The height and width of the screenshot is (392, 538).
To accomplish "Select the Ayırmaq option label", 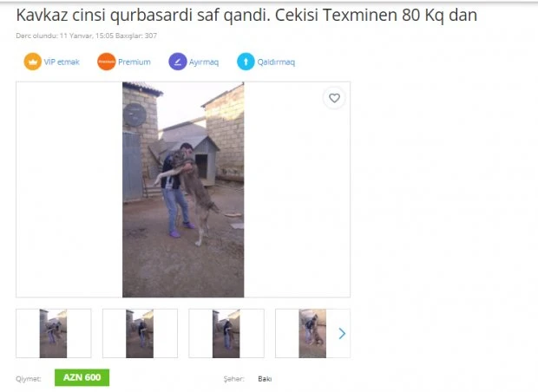I will tap(204, 62).
